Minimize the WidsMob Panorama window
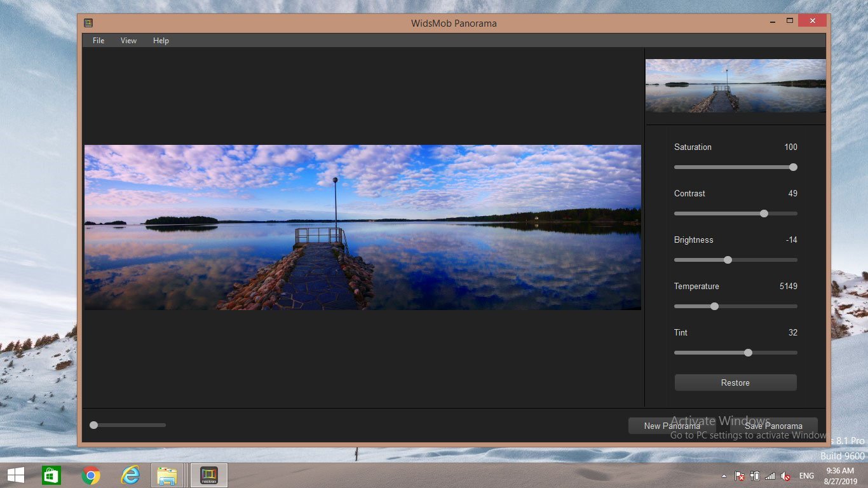The image size is (868, 488). pos(772,21)
